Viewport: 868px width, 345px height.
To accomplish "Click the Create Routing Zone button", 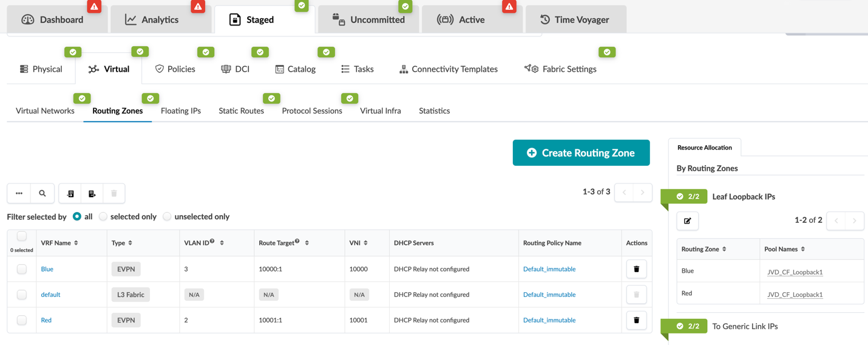I will (581, 153).
